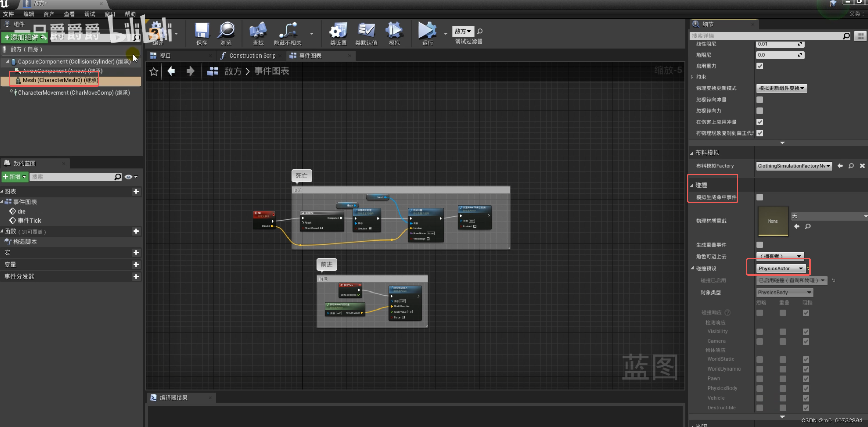Click 线性阻尼 value field 0.01
868x427 pixels.
click(779, 44)
